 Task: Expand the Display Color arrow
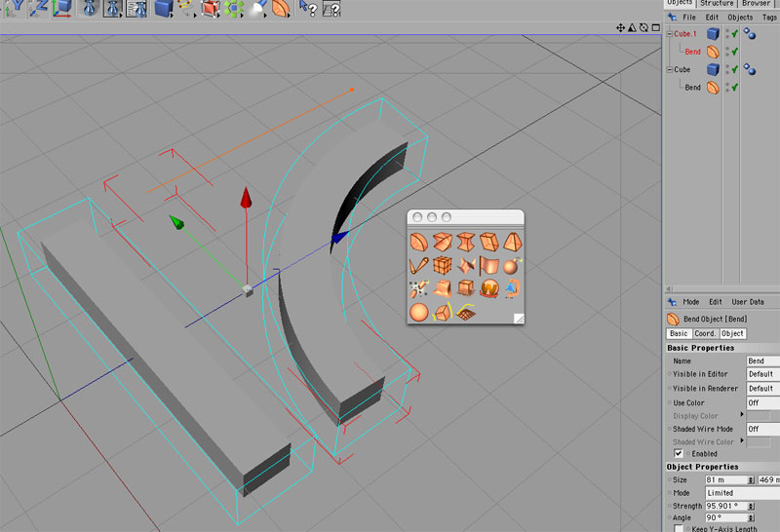point(742,415)
